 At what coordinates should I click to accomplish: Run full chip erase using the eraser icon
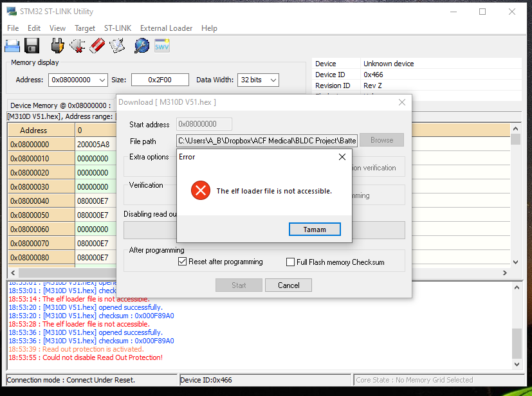pyautogui.click(x=97, y=46)
